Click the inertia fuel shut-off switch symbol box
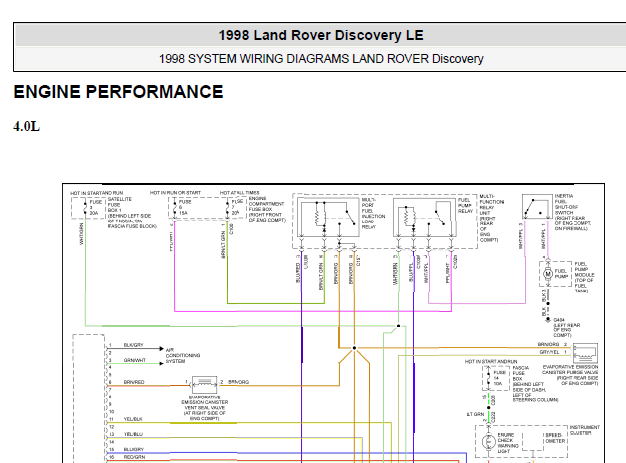The width and height of the screenshot is (626, 463). pyautogui.click(x=537, y=206)
